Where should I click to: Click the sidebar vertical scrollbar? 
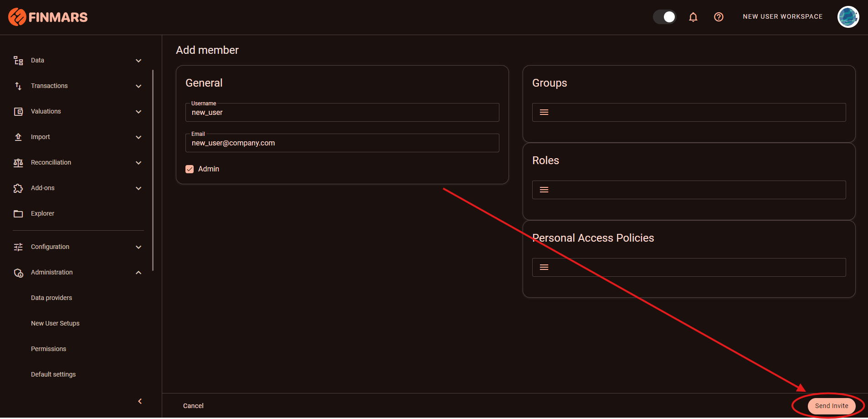(x=153, y=170)
